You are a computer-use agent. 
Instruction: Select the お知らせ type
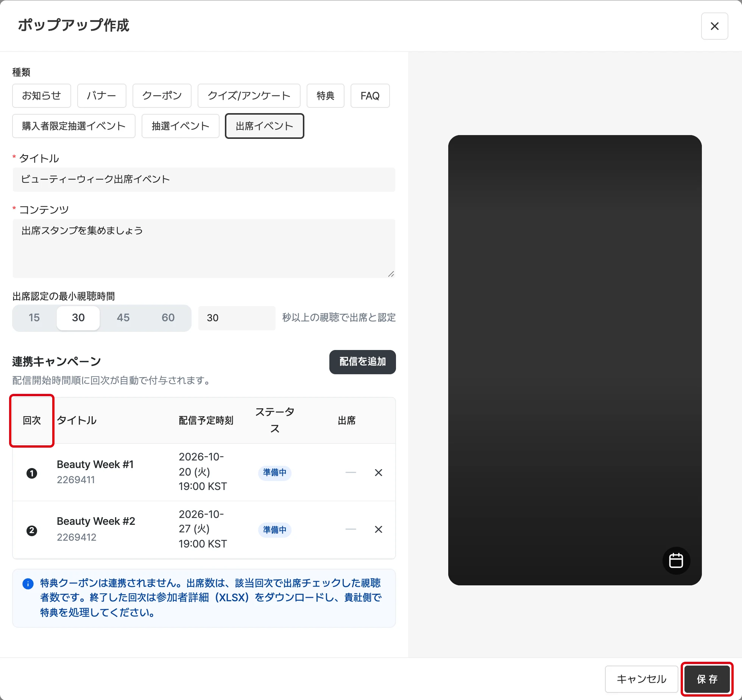pyautogui.click(x=42, y=96)
